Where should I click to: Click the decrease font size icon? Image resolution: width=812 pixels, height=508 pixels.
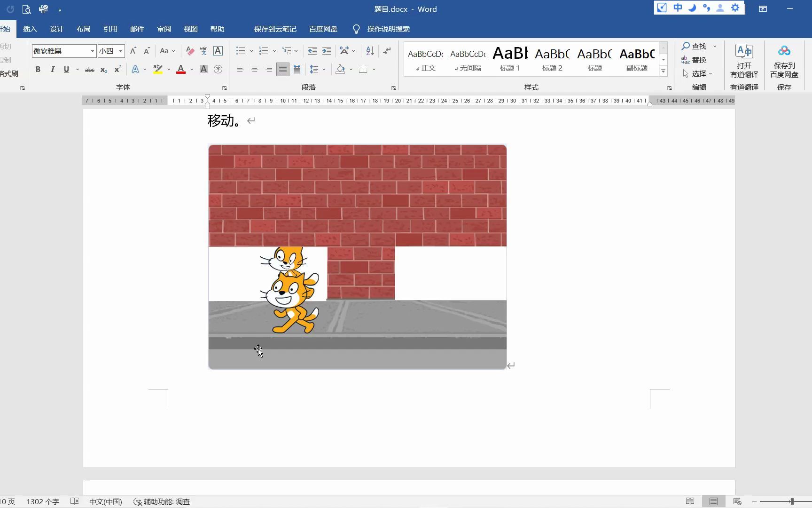click(147, 51)
